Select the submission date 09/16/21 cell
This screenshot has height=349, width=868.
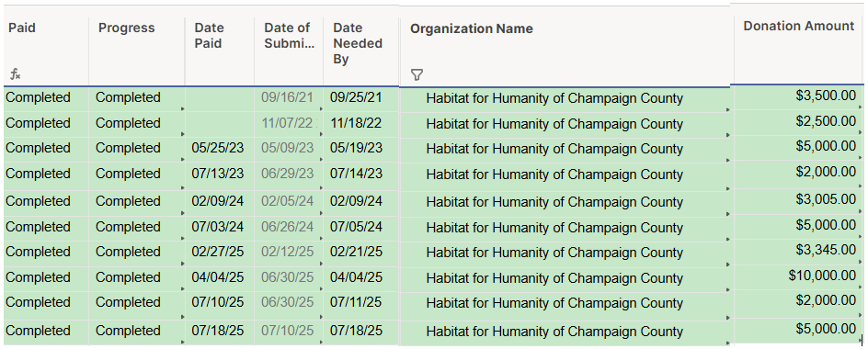point(289,98)
